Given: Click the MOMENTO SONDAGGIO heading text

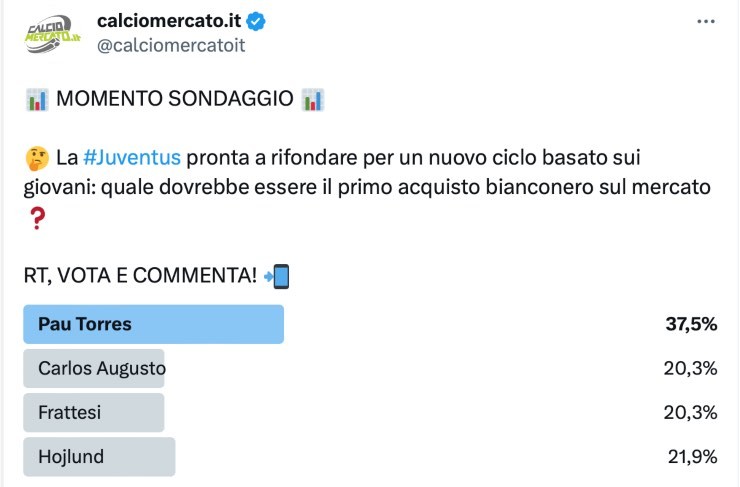Looking at the screenshot, I should [174, 99].
